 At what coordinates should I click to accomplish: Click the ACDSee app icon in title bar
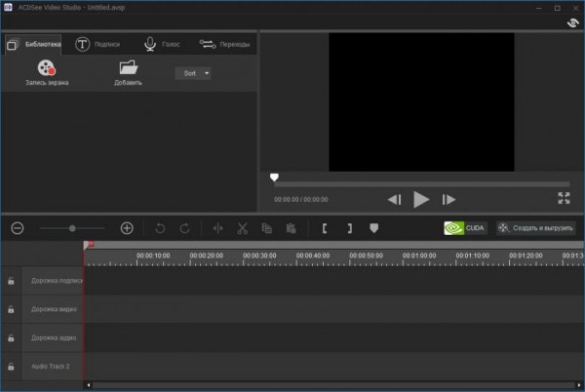(x=8, y=7)
